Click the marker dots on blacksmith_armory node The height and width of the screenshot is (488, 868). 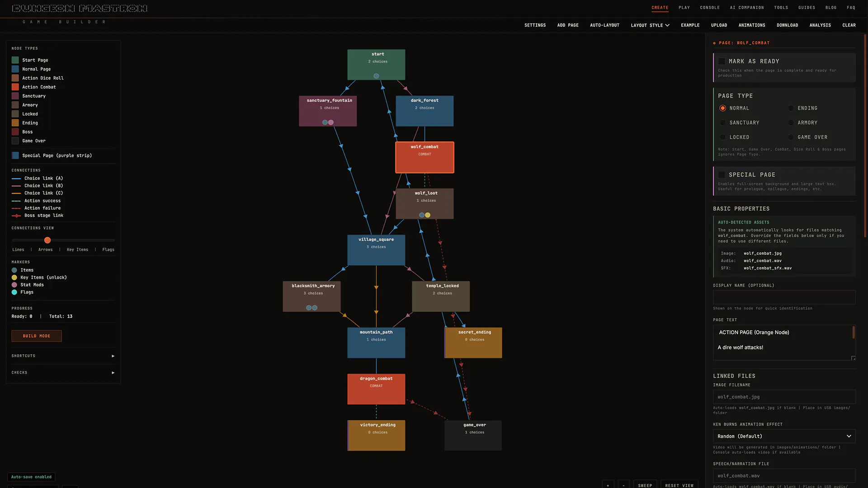click(312, 308)
